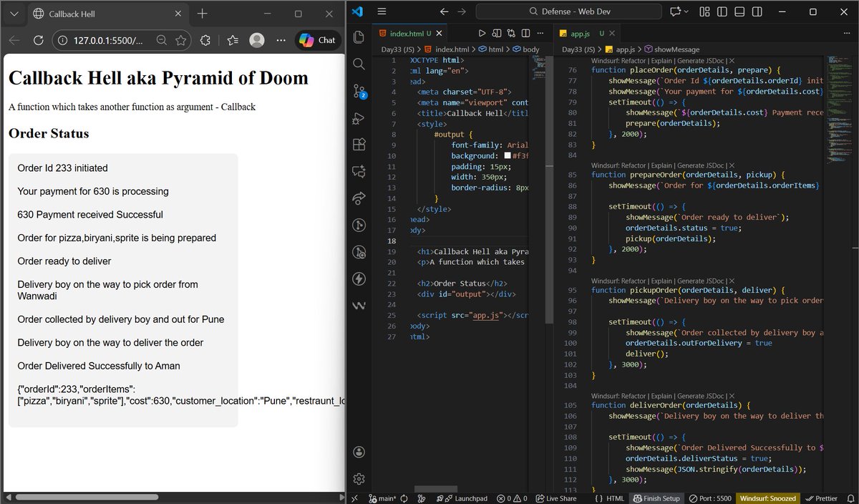Screen dimensions: 859x504
Task: Synchronize changes icon in status bar
Action: pos(404,498)
